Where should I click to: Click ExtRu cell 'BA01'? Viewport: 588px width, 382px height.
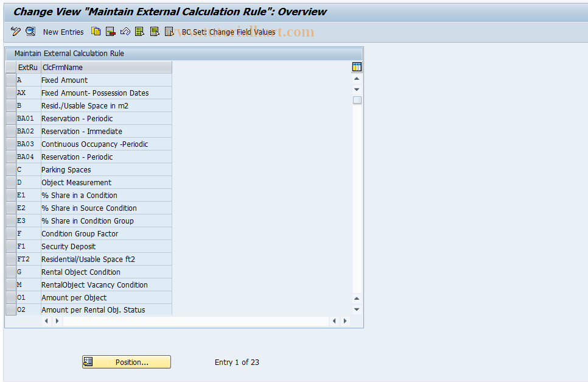coord(29,118)
